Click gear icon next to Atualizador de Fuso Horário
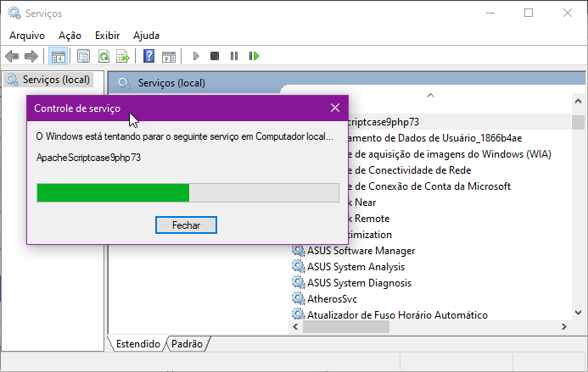 pos(298,314)
